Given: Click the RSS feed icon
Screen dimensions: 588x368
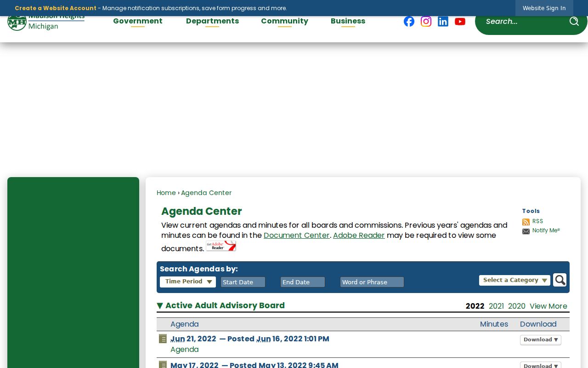Looking at the screenshot, I should (526, 222).
